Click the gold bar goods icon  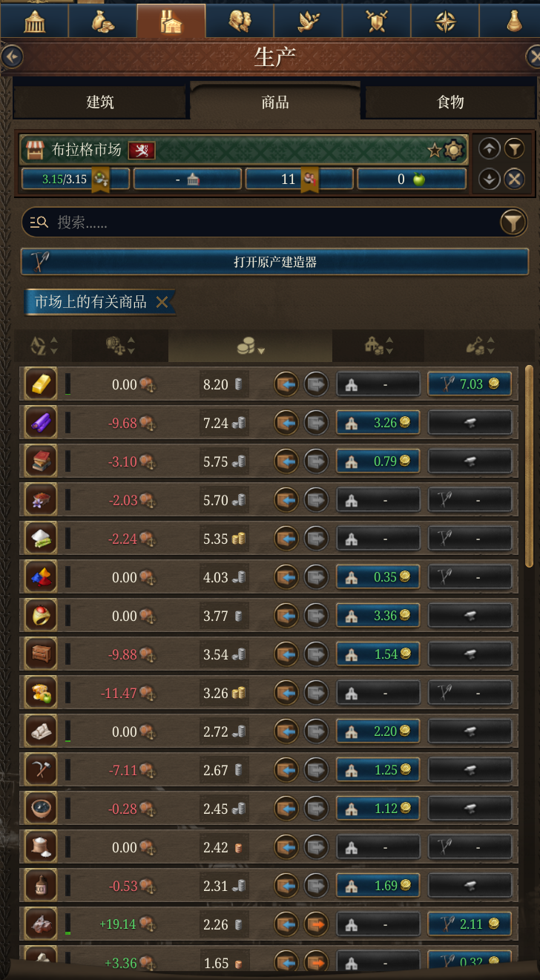tap(40, 384)
